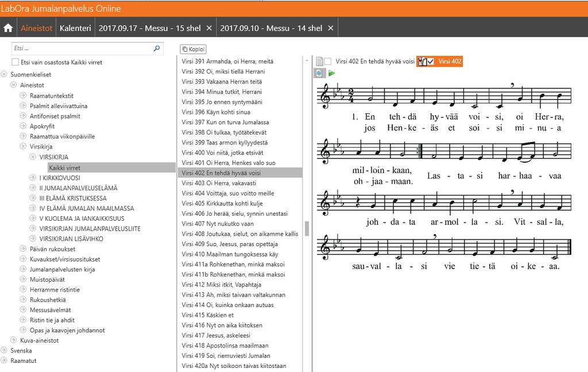The image size is (588, 372).
Task: Expand V KUOLEMA JA IANKAIKKISUUS node
Action: click(33, 218)
